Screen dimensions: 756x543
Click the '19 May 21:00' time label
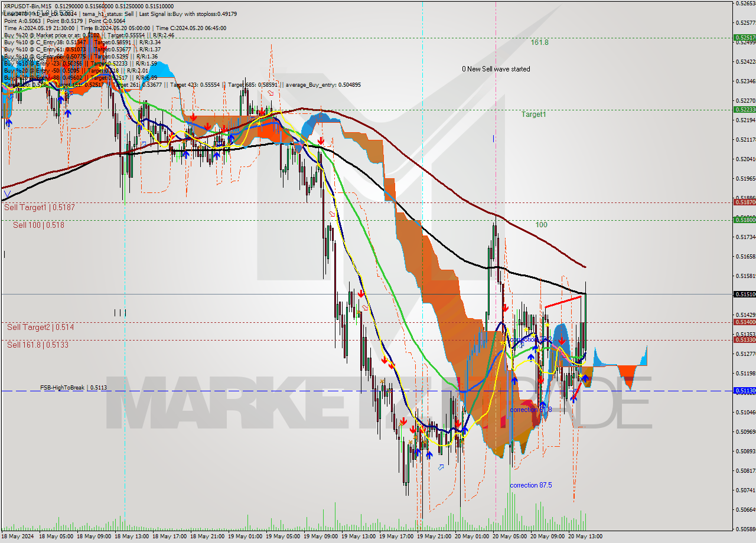click(435, 537)
